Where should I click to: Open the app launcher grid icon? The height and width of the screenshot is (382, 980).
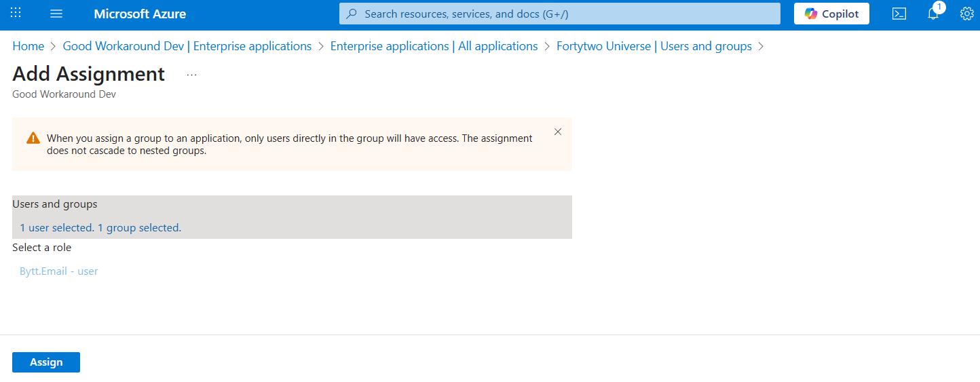(x=16, y=14)
